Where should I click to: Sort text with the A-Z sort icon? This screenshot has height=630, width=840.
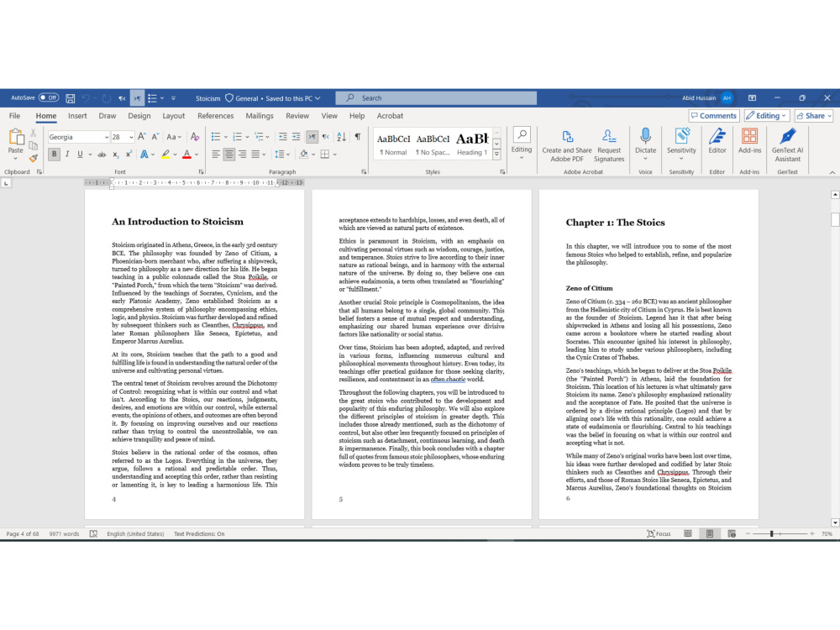341,137
